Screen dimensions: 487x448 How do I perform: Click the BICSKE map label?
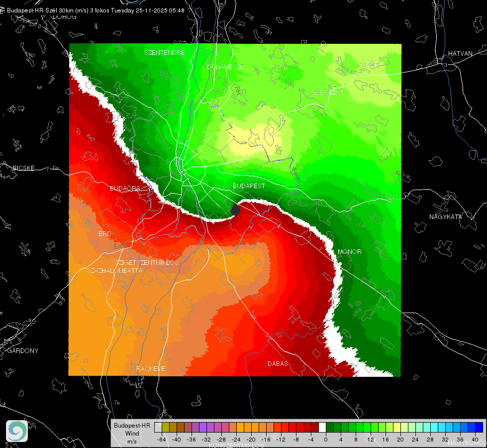pyautogui.click(x=24, y=168)
